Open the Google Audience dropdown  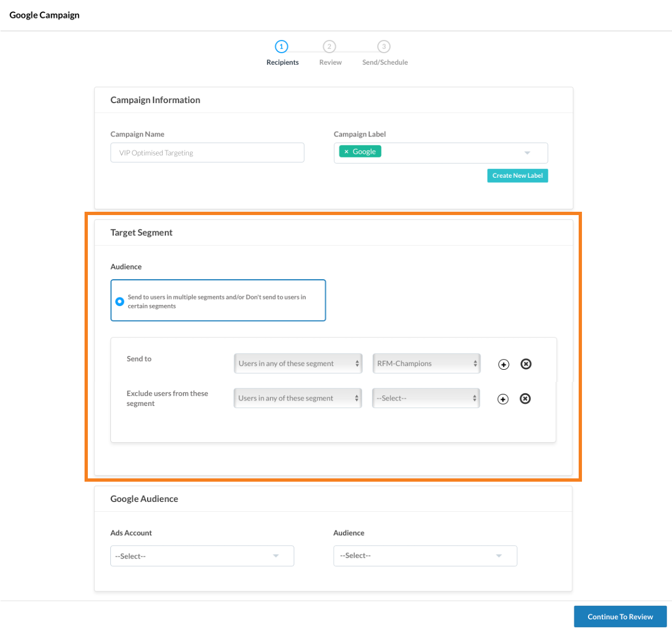(x=425, y=556)
